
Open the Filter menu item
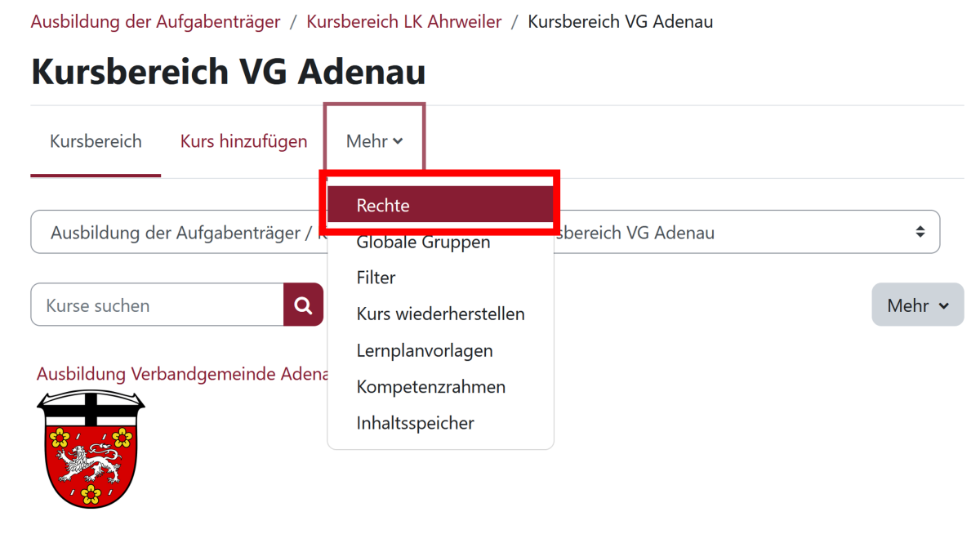tap(376, 278)
